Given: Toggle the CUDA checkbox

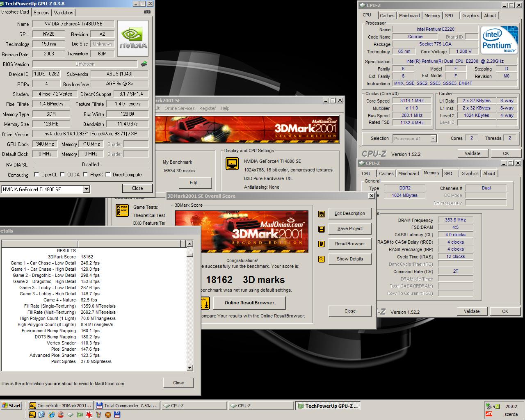Looking at the screenshot, I should (62, 175).
